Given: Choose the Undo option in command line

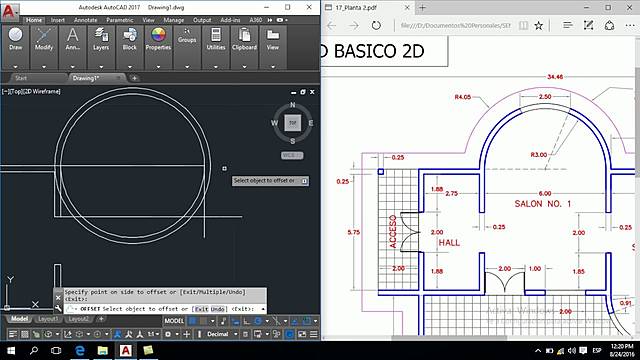Looking at the screenshot, I should pos(218,309).
